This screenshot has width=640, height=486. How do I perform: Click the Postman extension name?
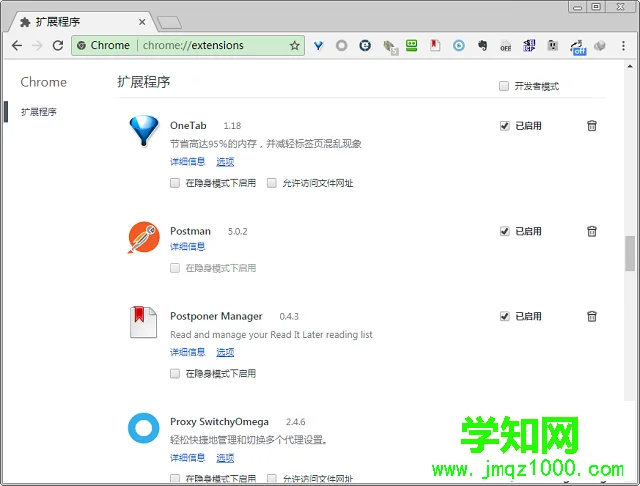click(190, 231)
